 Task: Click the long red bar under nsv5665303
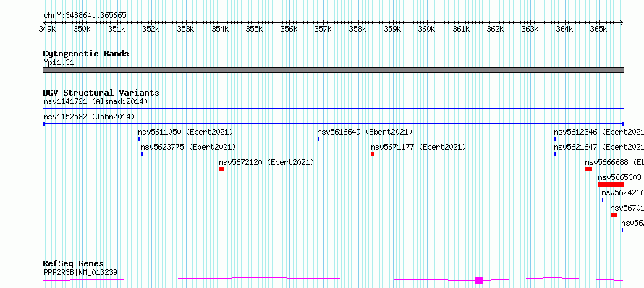coord(611,185)
